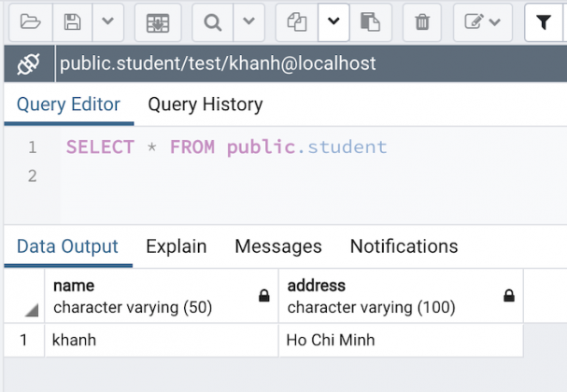Click the Copy icon in toolbar
567x392 pixels.
[x=297, y=22]
